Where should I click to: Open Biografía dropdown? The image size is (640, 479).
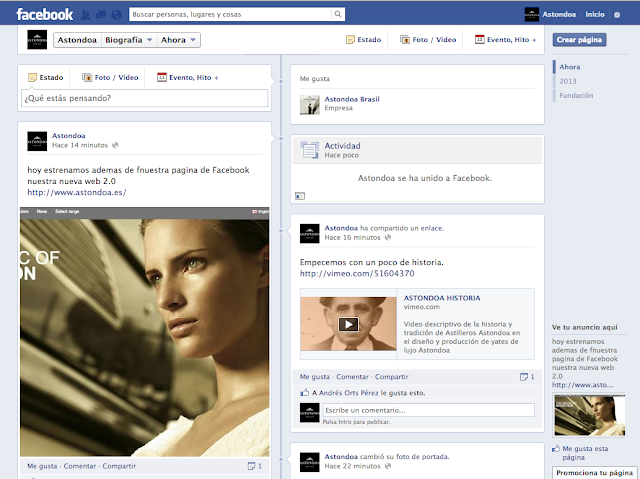tap(129, 40)
